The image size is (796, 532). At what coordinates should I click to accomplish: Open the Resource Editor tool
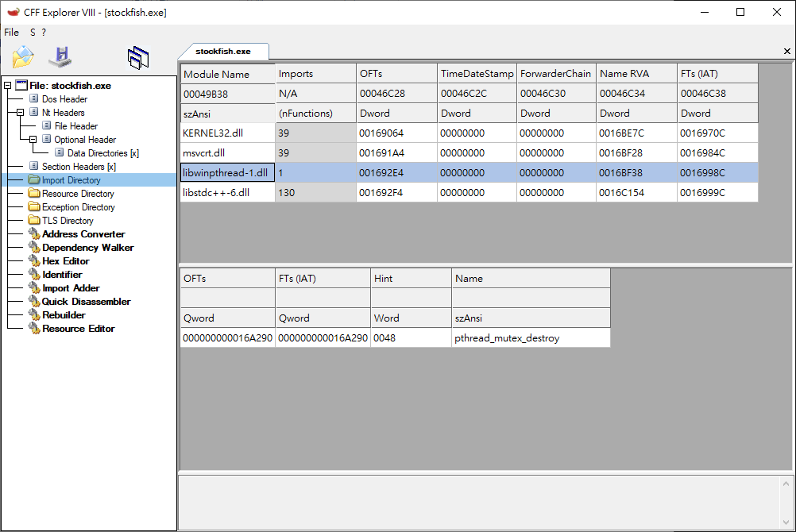[78, 329]
